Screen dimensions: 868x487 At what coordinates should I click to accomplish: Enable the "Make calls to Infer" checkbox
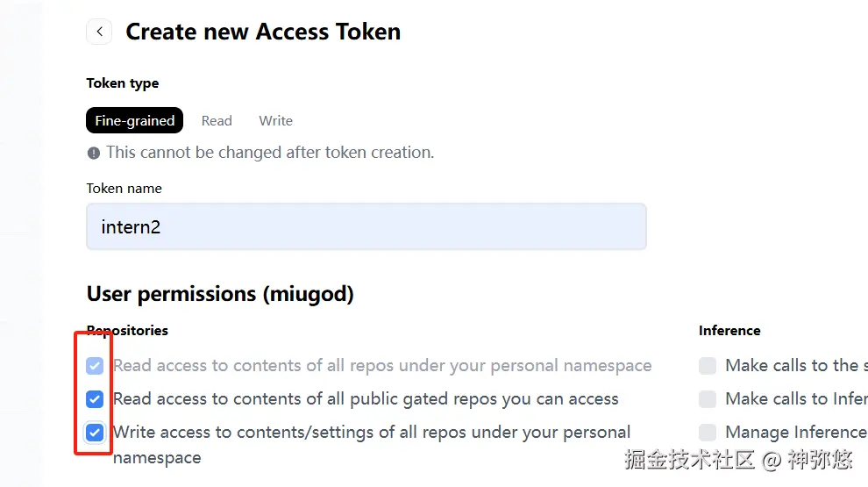tap(708, 399)
